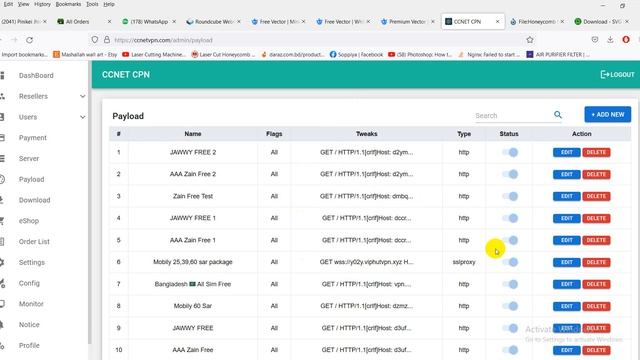Screen dimensions: 640x360
Task: Click the eShop cart sidebar icon
Action: click(x=2, y=220)
